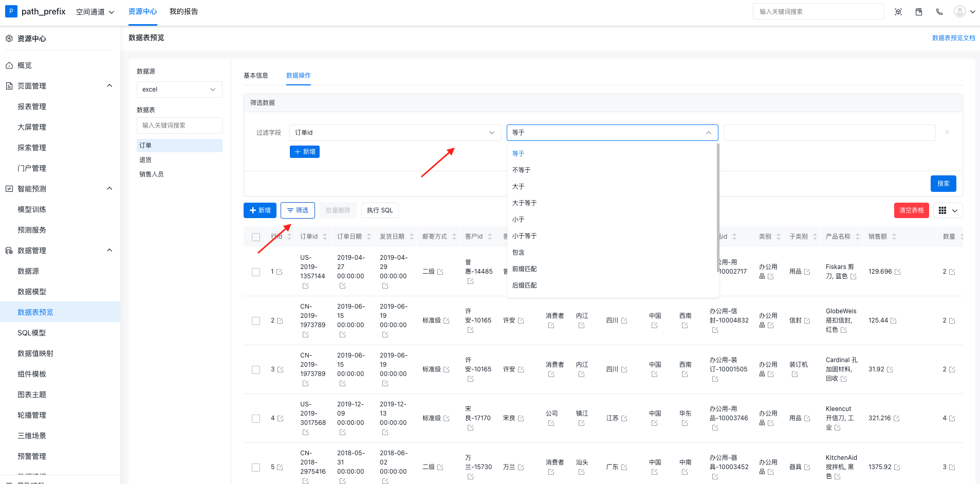The height and width of the screenshot is (484, 980).
Task: Click the 新增 button under the filter field
Action: (x=305, y=152)
